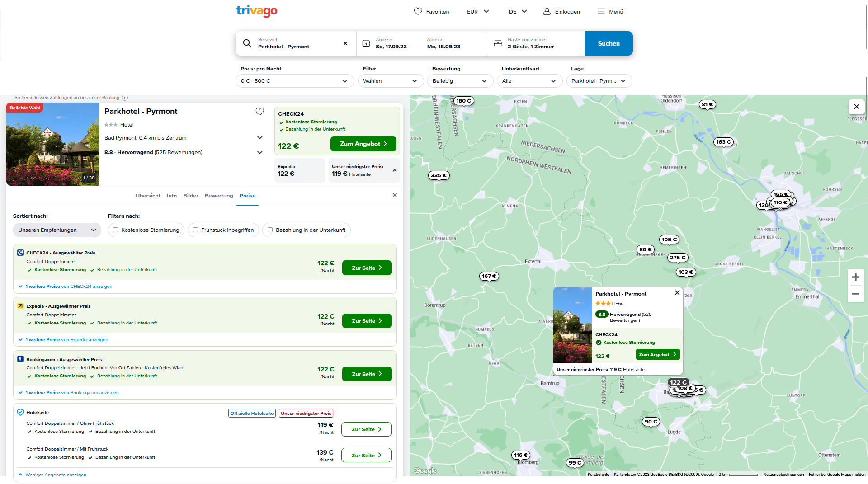Close the Parkhotel map popup card
868x484 pixels.
tap(677, 293)
